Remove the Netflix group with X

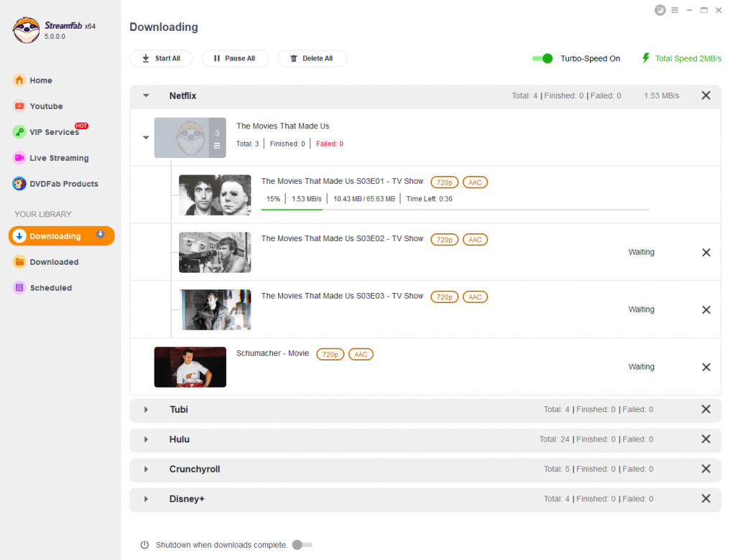tap(706, 95)
